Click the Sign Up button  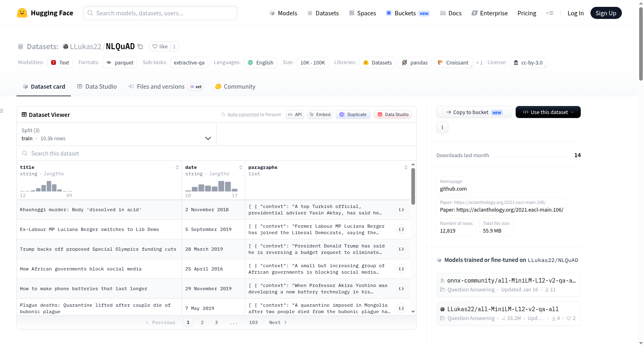tap(606, 13)
